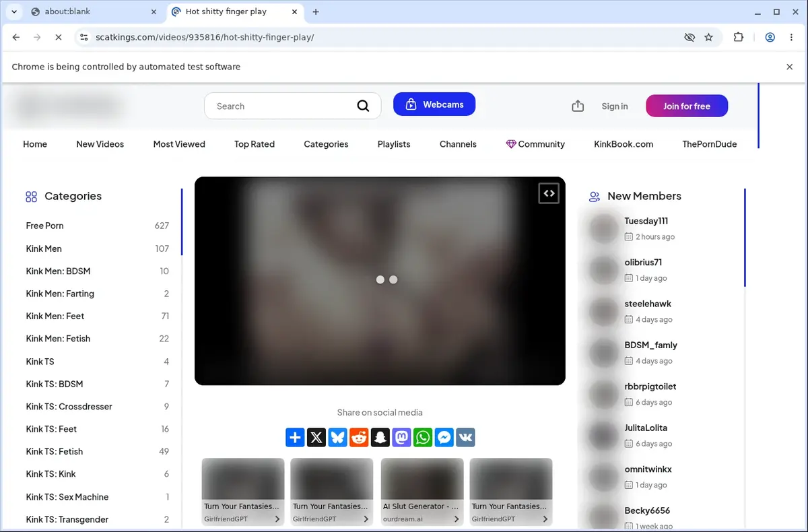Open the tab search dropdown chevron
The image size is (808, 532).
[x=13, y=11]
